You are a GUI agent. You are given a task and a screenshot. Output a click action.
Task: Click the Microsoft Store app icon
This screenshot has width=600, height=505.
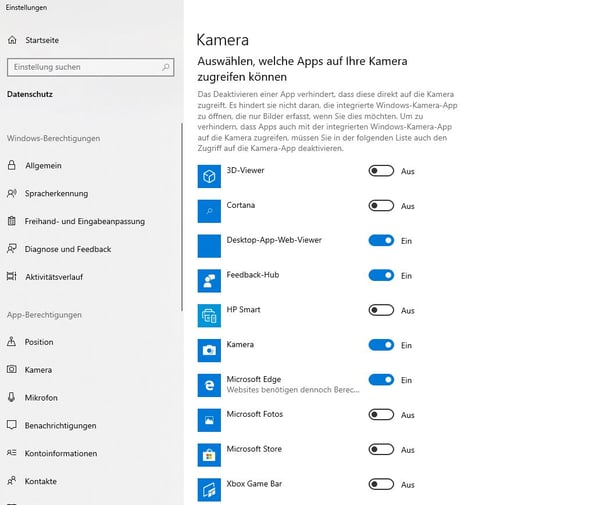[x=209, y=455]
